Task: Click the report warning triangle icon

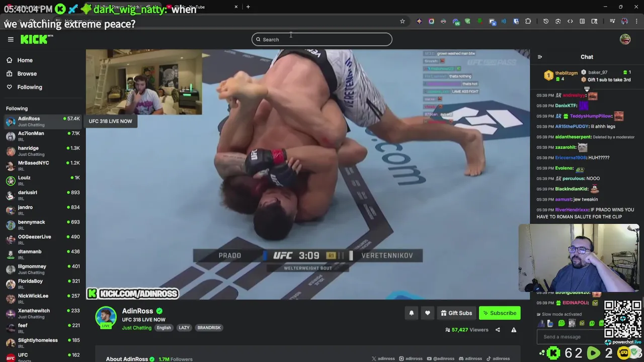Action: point(514,330)
